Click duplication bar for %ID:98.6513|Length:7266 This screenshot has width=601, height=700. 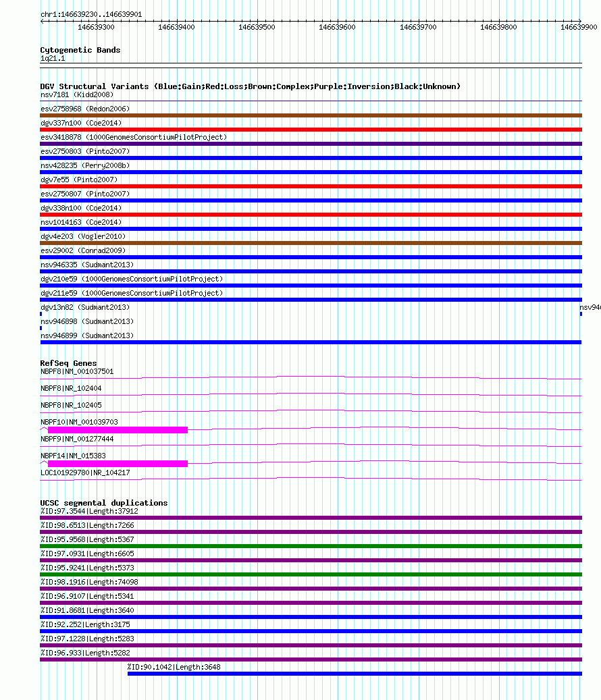click(x=311, y=532)
